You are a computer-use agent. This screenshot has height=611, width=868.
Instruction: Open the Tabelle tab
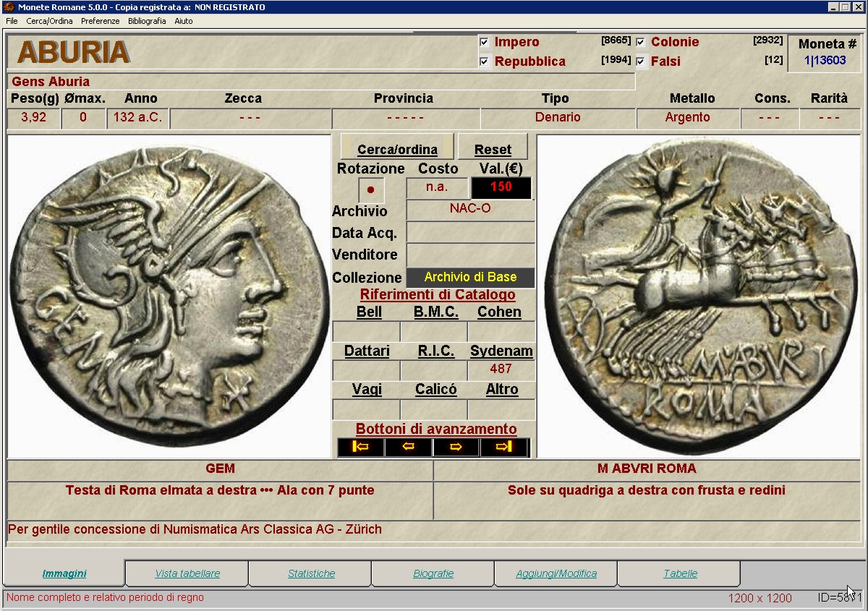(x=680, y=573)
